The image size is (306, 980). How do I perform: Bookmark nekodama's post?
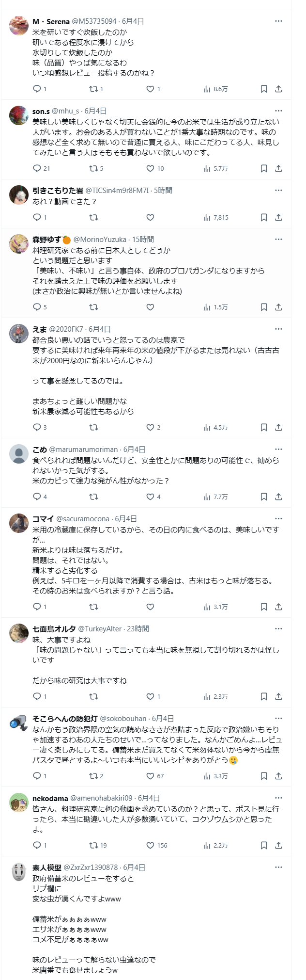click(264, 845)
